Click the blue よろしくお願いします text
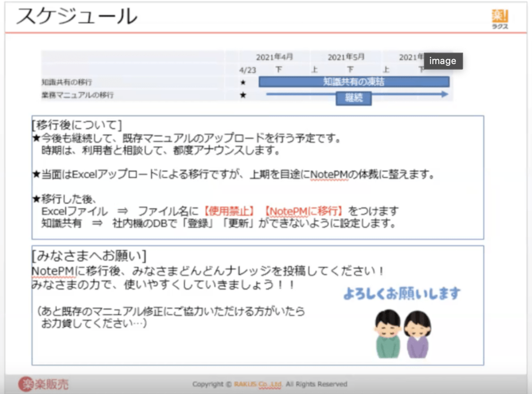This screenshot has height=394, width=532. pos(402,294)
